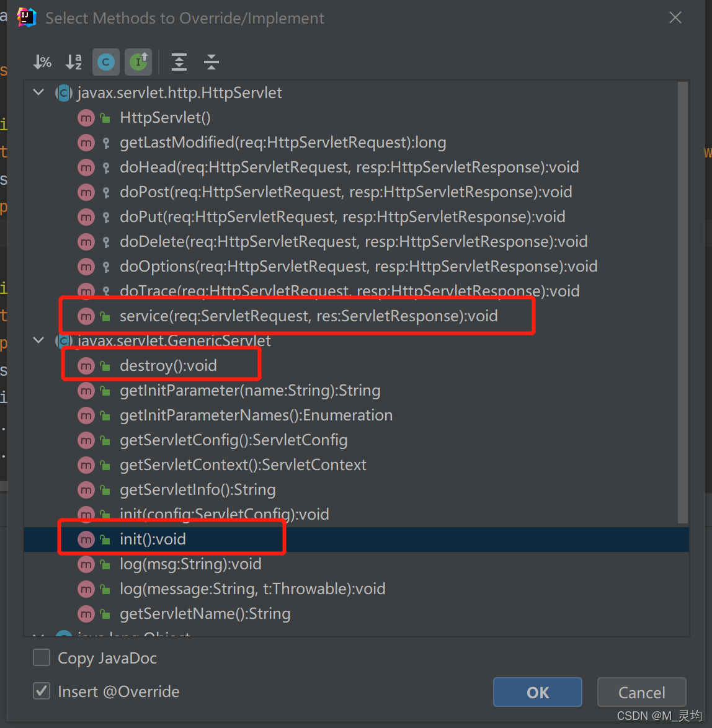712x728 pixels.
Task: Collapse all tree nodes
Action: (211, 62)
